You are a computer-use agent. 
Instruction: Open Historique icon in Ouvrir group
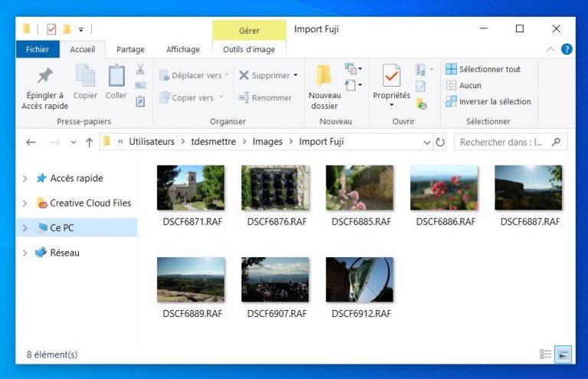[x=421, y=104]
